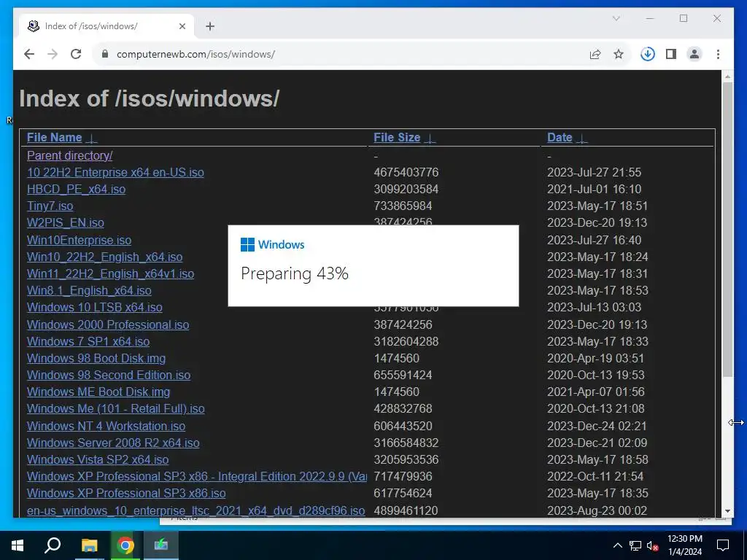This screenshot has width=747, height=560.
Task: Click the forward navigation arrow
Action: tap(53, 54)
